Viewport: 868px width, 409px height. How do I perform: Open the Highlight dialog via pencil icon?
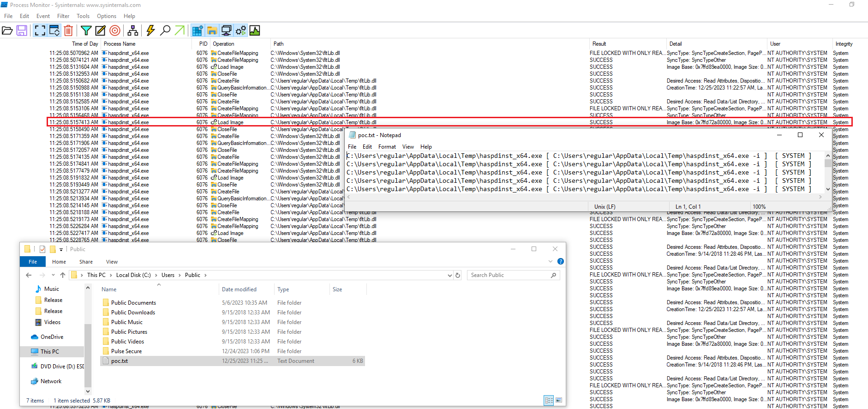(x=100, y=30)
